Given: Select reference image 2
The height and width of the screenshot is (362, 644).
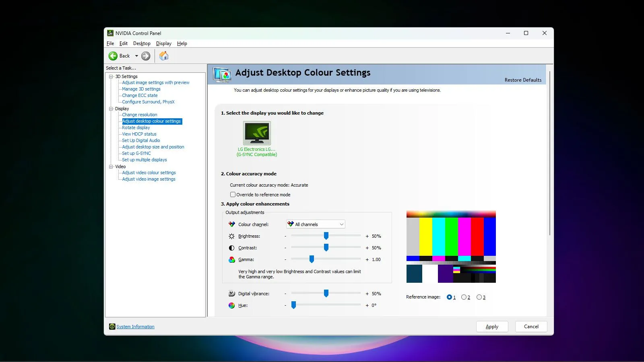Looking at the screenshot, I should click(464, 297).
